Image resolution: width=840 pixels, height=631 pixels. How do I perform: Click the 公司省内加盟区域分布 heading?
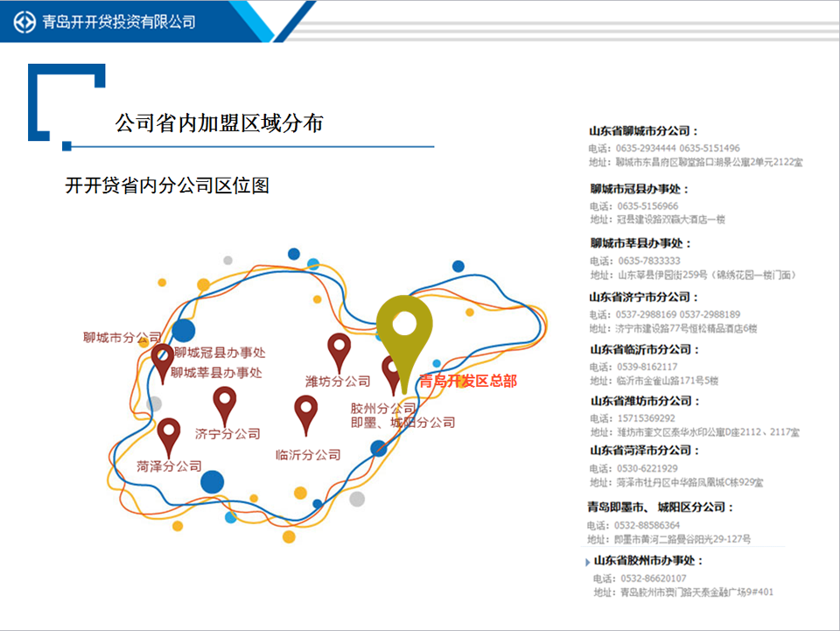pyautogui.click(x=219, y=123)
